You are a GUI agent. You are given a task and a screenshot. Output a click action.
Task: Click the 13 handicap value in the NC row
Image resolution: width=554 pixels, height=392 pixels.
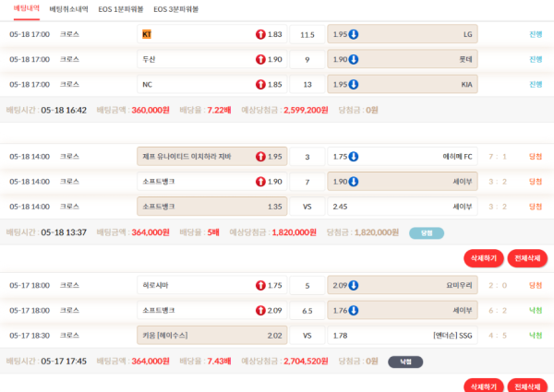pos(307,85)
